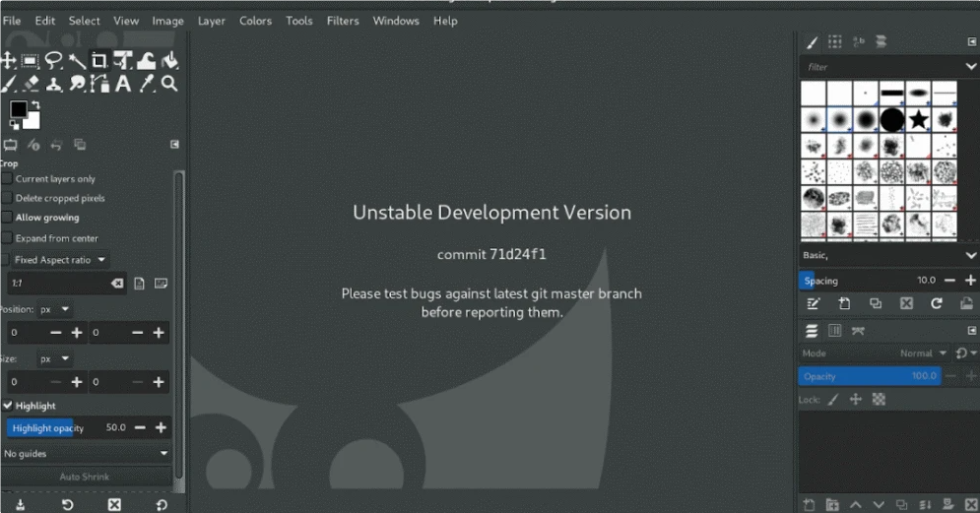Viewport: 980px width, 513px height.
Task: Adjust the Highlight opacity slider
Action: click(x=68, y=427)
